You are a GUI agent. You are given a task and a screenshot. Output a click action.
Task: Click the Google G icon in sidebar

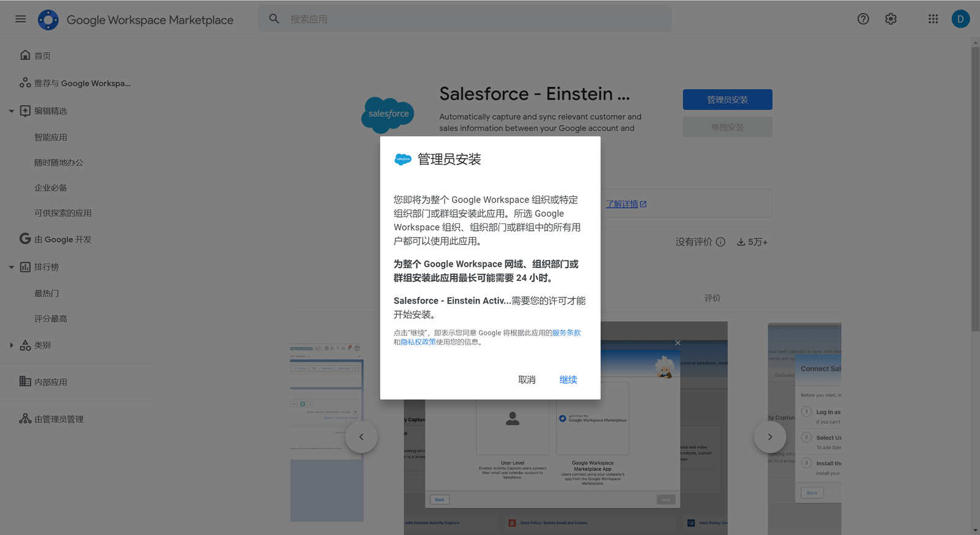click(x=25, y=239)
